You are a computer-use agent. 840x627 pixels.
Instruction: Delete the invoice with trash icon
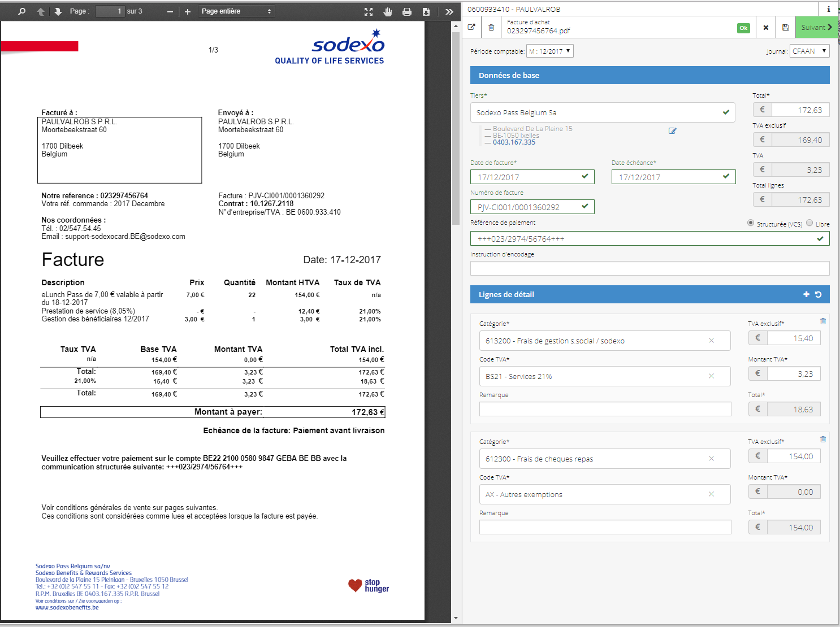491,27
